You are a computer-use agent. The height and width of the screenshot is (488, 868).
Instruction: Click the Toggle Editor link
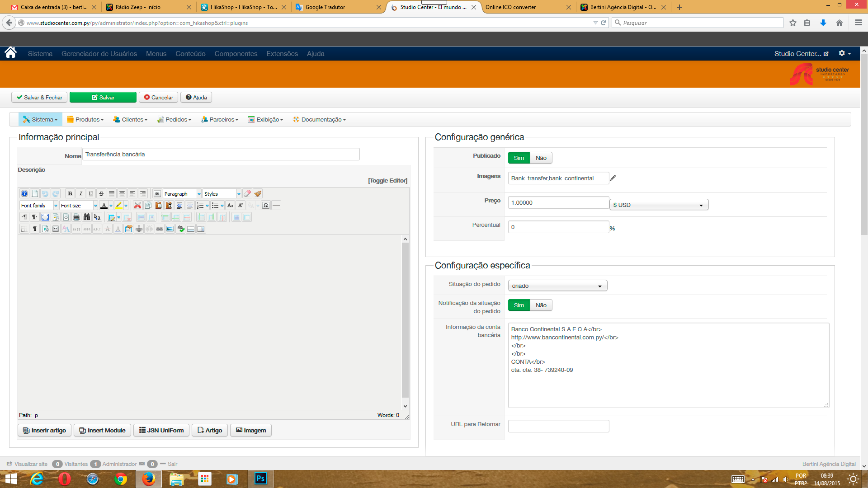[x=387, y=180]
